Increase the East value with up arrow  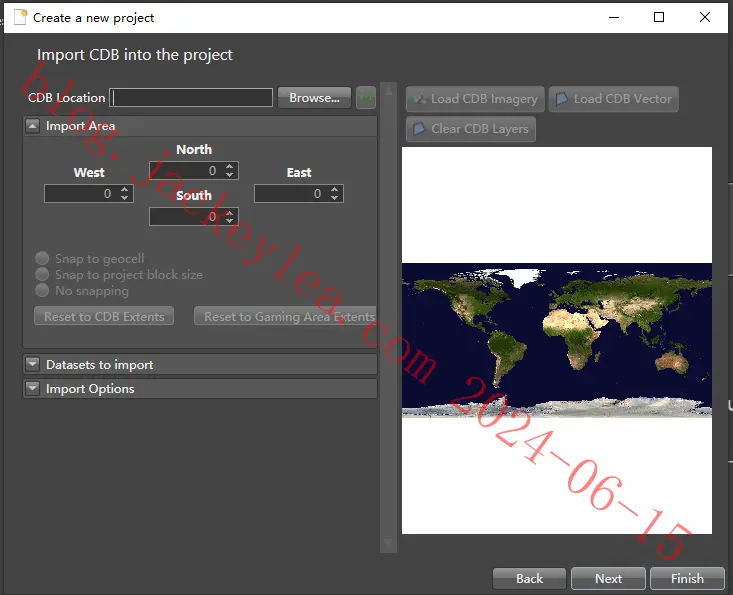tap(334, 189)
